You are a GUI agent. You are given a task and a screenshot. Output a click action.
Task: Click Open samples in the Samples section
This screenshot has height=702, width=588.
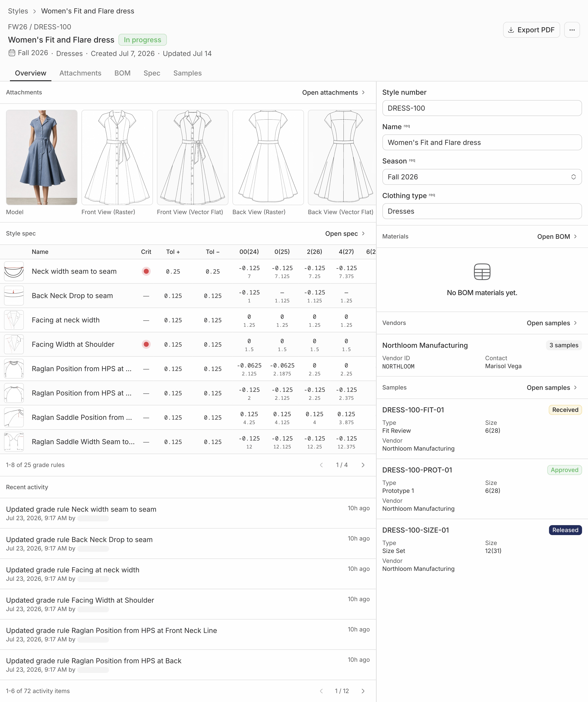click(552, 388)
